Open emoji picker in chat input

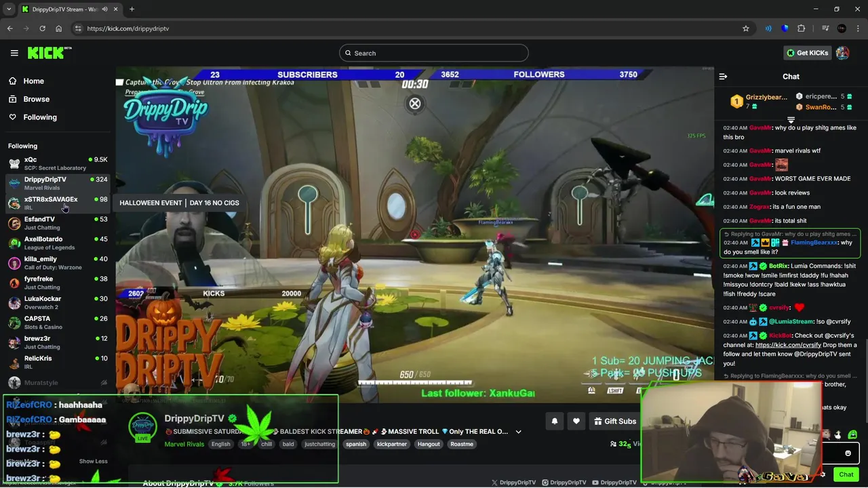tap(848, 453)
